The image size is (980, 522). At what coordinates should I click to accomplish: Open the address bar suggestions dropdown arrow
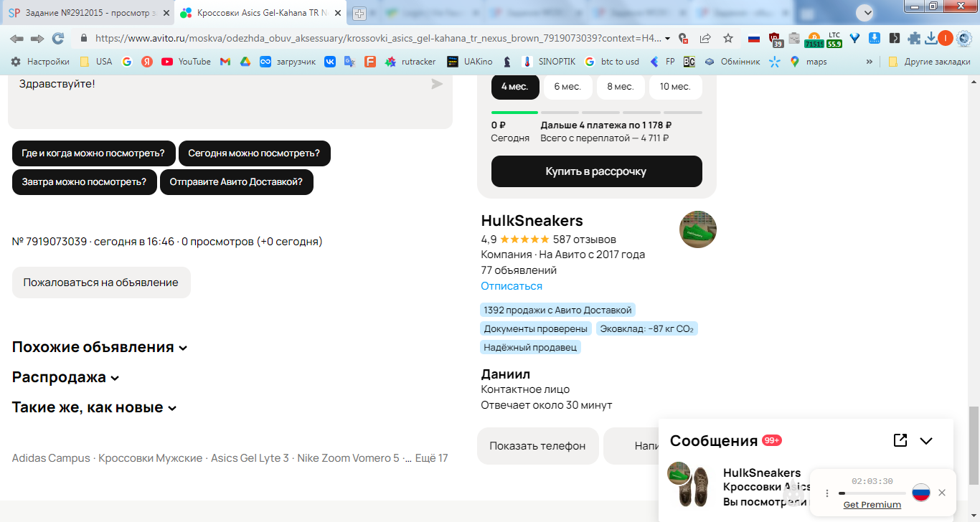[x=668, y=39]
